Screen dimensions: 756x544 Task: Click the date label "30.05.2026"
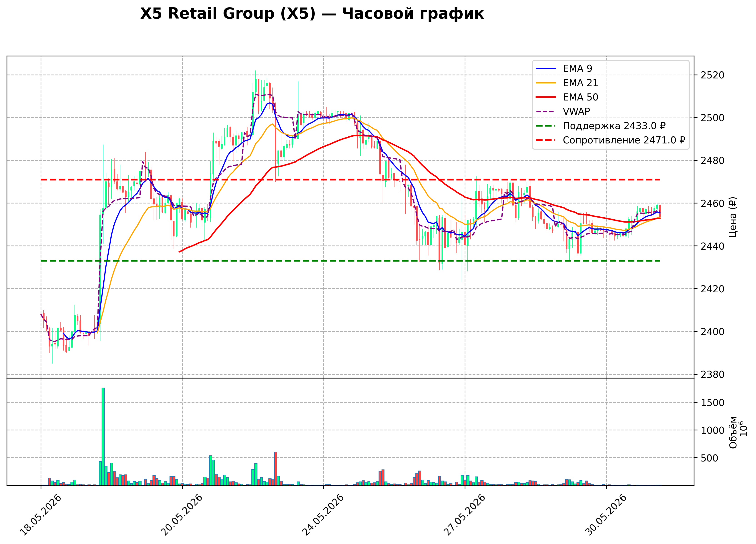tap(606, 515)
